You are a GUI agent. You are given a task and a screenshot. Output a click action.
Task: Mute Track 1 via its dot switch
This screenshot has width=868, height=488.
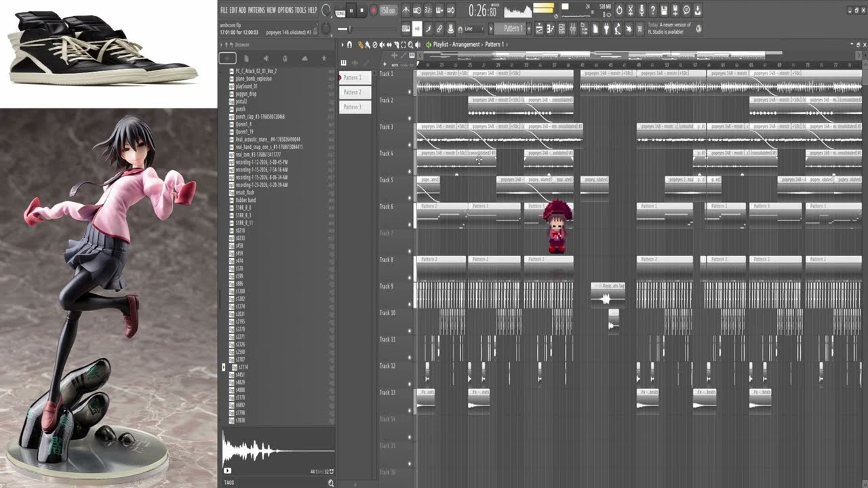pos(410,91)
